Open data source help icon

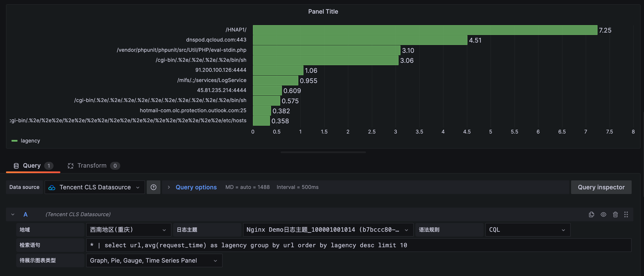(x=154, y=187)
